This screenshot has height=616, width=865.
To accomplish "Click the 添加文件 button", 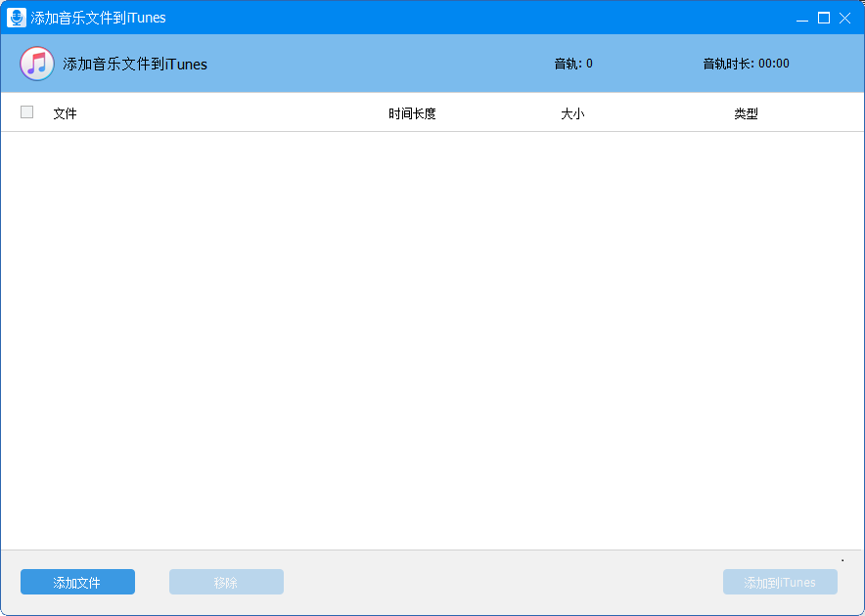I will (77, 582).
